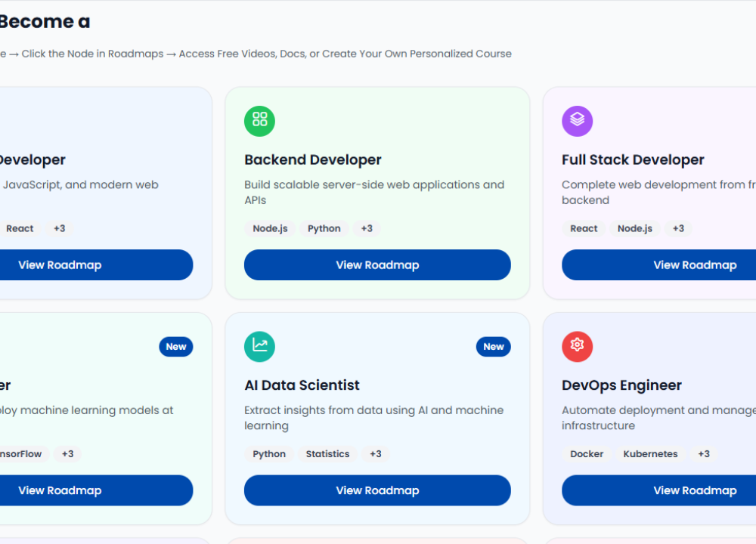The image size is (756, 544).
Task: Expand the +3 tag on Backend Developer card
Action: pyautogui.click(x=367, y=228)
